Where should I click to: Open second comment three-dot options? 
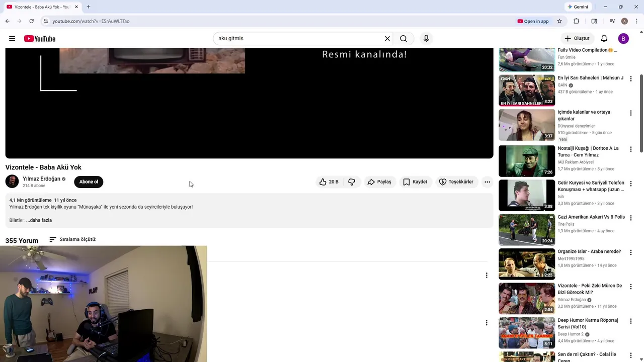click(486, 323)
